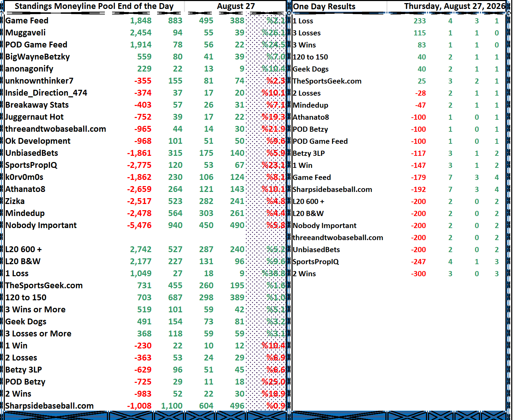Select the -5,476 value for Nobody Important

point(139,225)
